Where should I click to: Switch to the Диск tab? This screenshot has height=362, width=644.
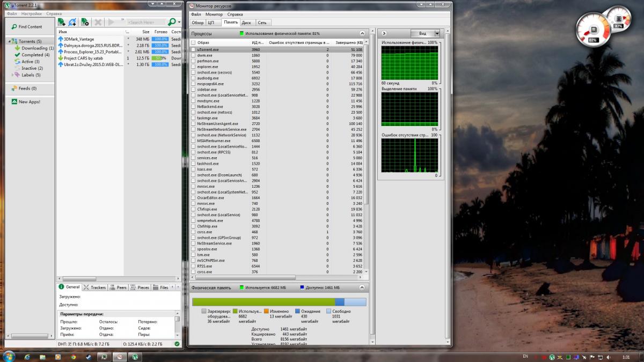[x=246, y=23]
